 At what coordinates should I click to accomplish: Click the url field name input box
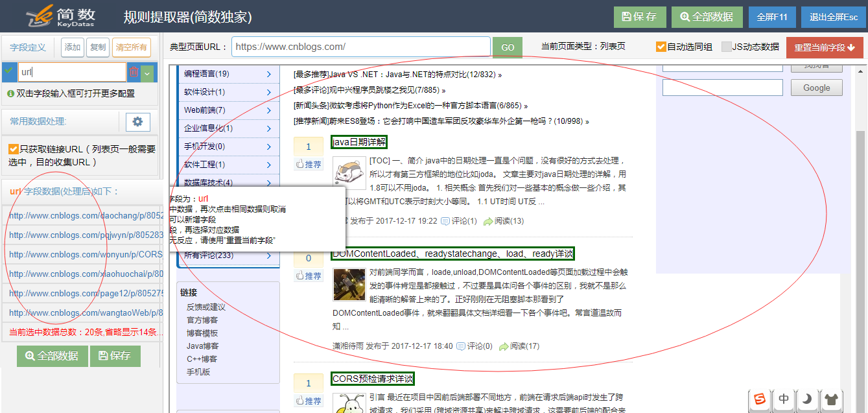tap(72, 72)
